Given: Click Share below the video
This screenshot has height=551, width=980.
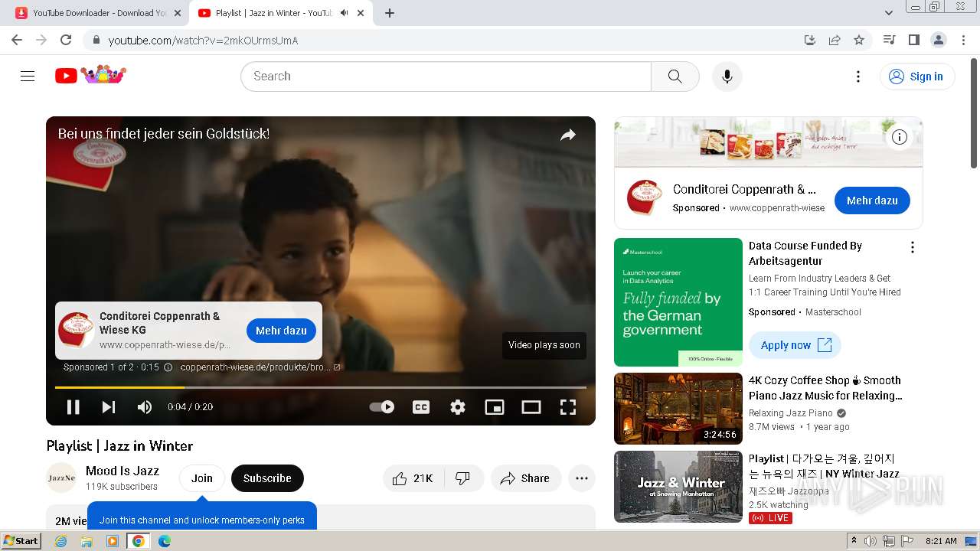Looking at the screenshot, I should point(526,478).
